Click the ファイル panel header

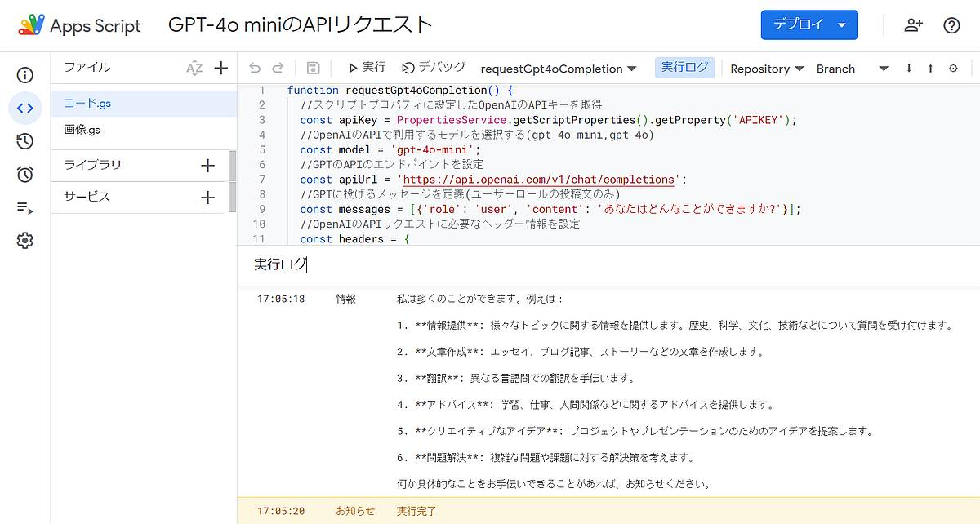tap(87, 67)
